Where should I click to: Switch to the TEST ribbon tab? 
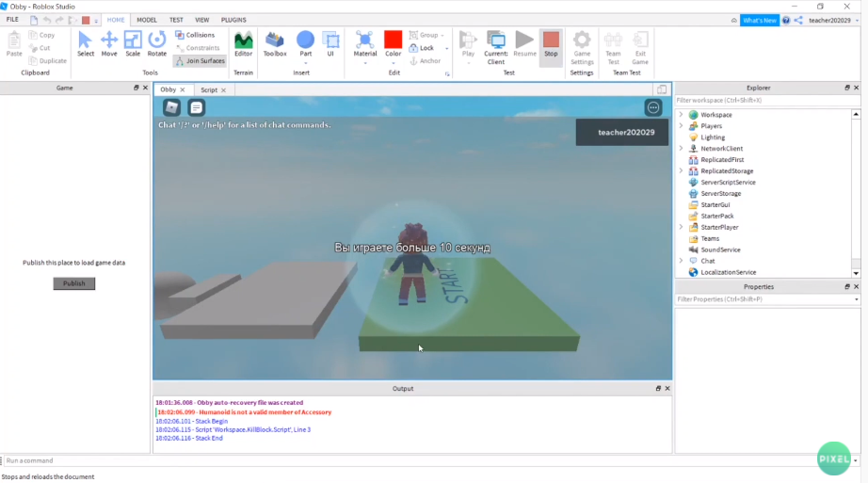[x=176, y=20]
